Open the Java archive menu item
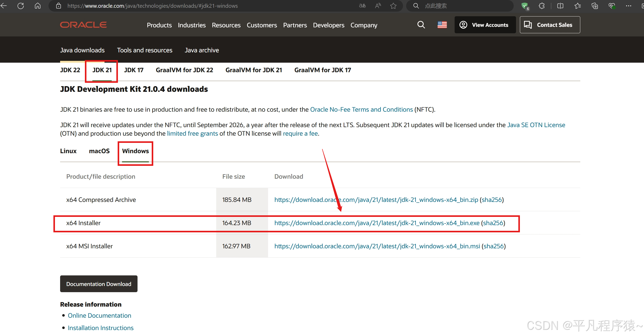This screenshot has width=644, height=336. pos(202,50)
